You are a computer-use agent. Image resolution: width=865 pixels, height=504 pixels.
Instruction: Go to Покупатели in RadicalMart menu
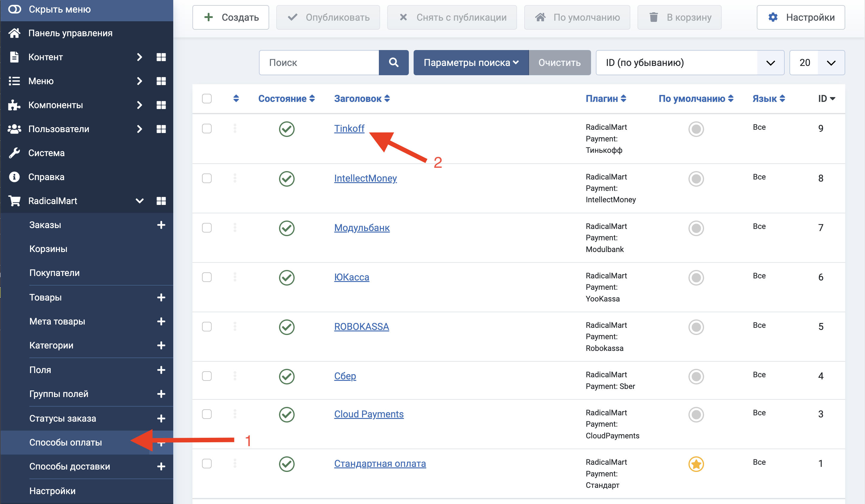55,273
